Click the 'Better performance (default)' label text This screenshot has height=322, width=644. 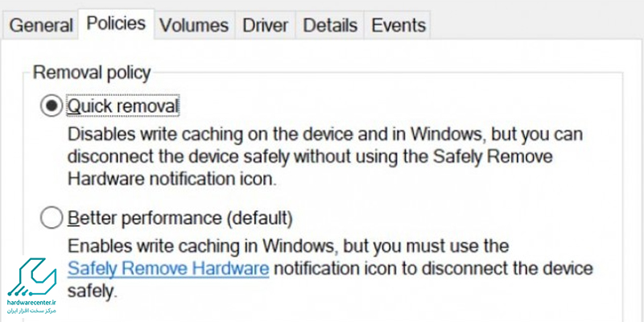pos(180,218)
